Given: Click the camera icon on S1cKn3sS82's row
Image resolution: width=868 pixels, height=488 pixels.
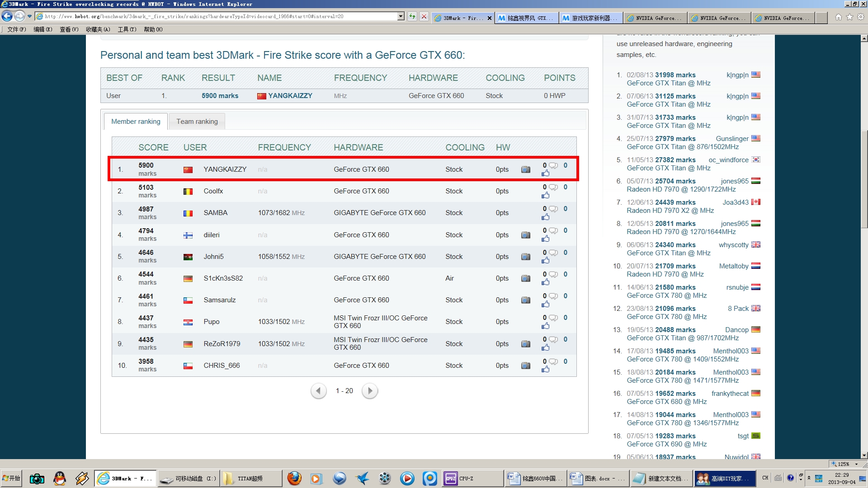Looking at the screenshot, I should click(525, 278).
